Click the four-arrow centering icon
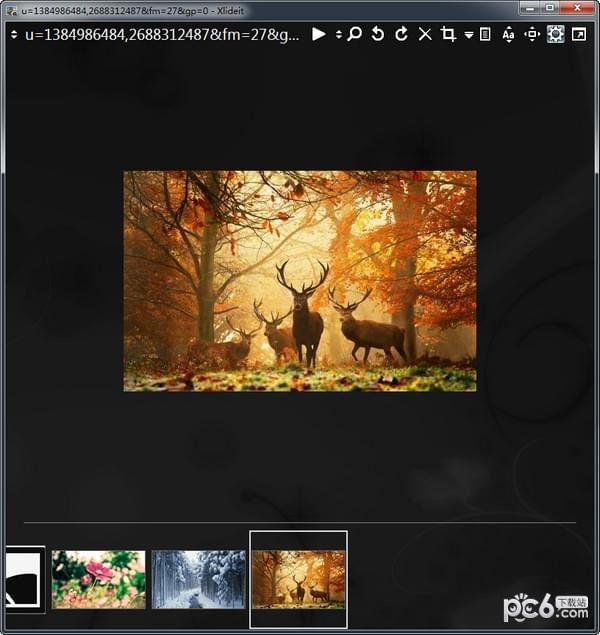This screenshot has width=600, height=635. tap(532, 34)
